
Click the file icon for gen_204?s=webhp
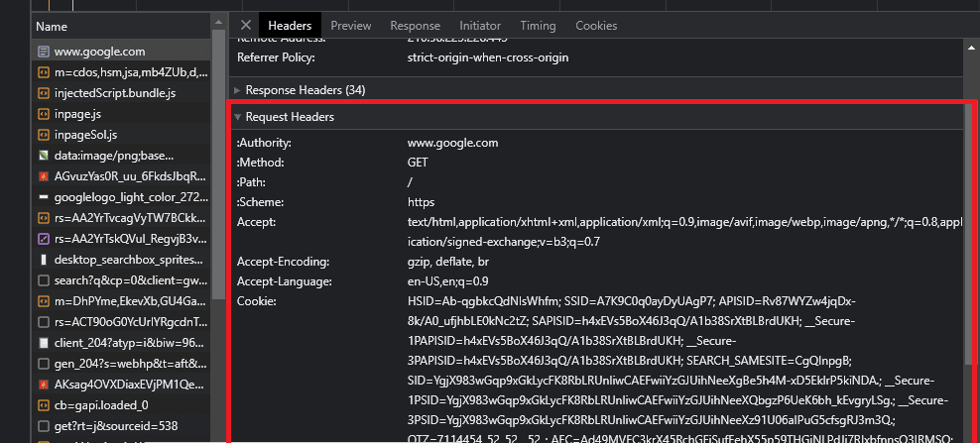pyautogui.click(x=43, y=363)
